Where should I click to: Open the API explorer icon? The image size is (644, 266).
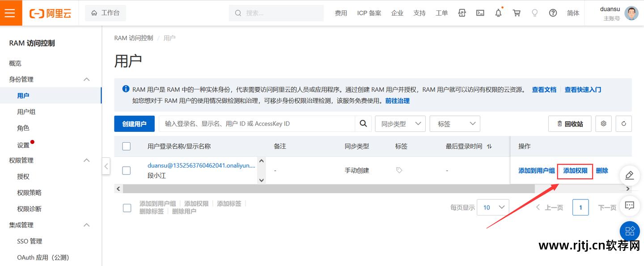[462, 13]
